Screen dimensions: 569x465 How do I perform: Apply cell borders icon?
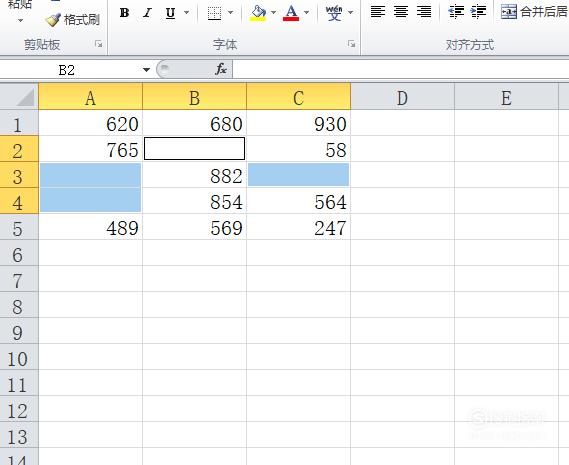(214, 13)
